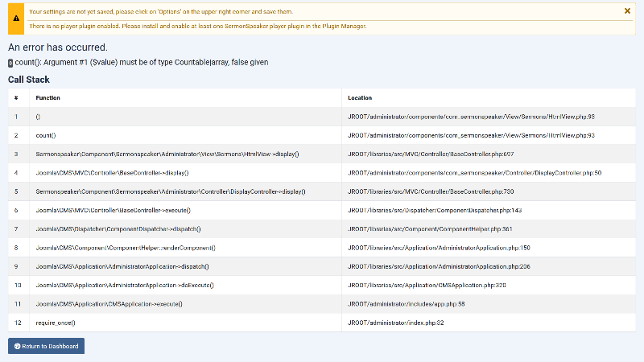Click the warning triangle icon

pos(16,19)
